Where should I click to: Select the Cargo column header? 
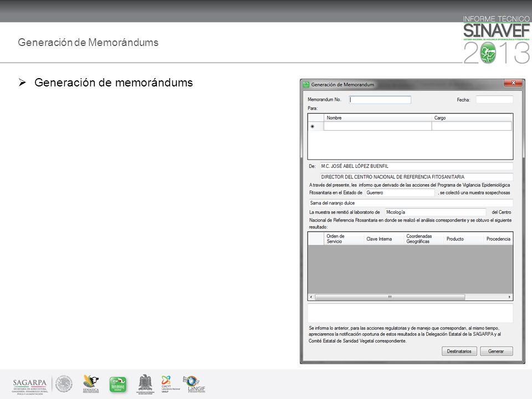pos(472,117)
